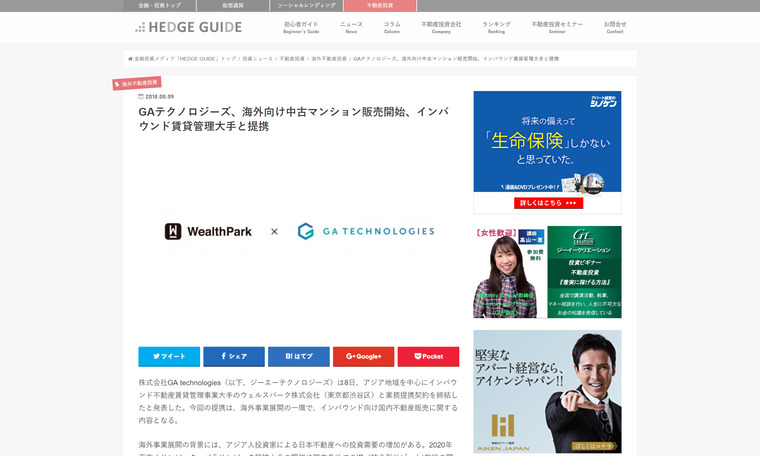Bookmark on Hatena (B! はてブ)
This screenshot has width=760, height=456.
(x=298, y=356)
